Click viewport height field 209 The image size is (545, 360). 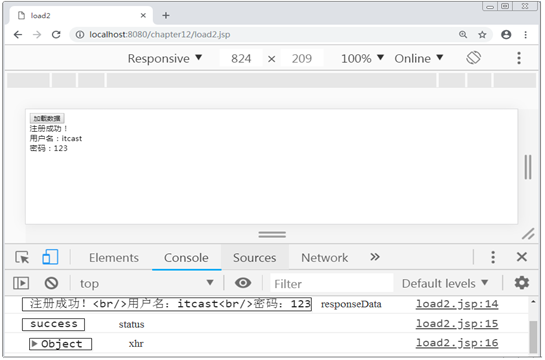click(302, 58)
